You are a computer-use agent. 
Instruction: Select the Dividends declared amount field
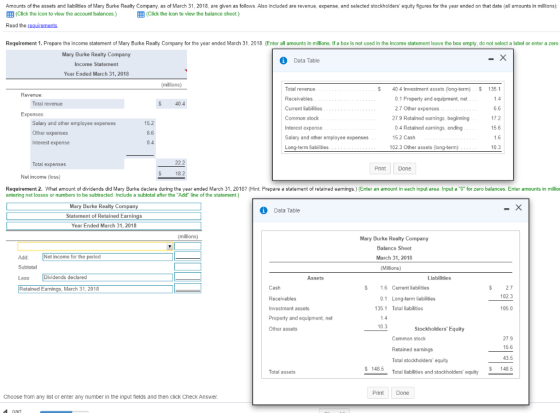pos(188,277)
